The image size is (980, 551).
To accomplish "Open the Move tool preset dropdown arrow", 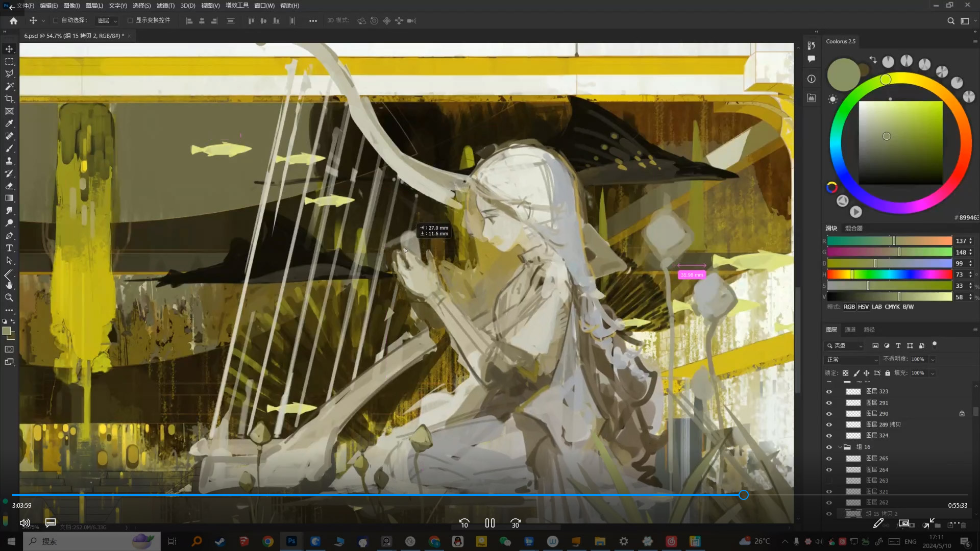I will pyautogui.click(x=43, y=21).
